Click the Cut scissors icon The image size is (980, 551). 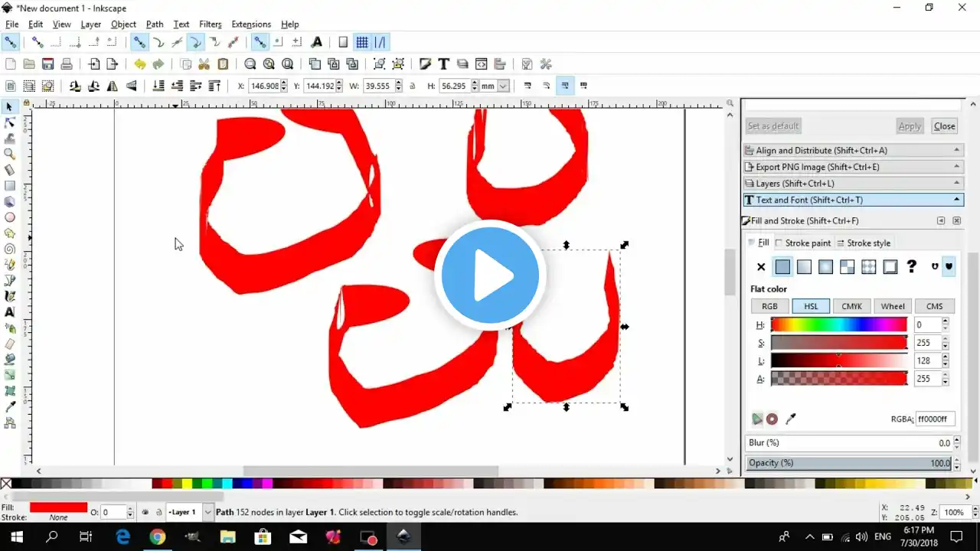coord(204,64)
